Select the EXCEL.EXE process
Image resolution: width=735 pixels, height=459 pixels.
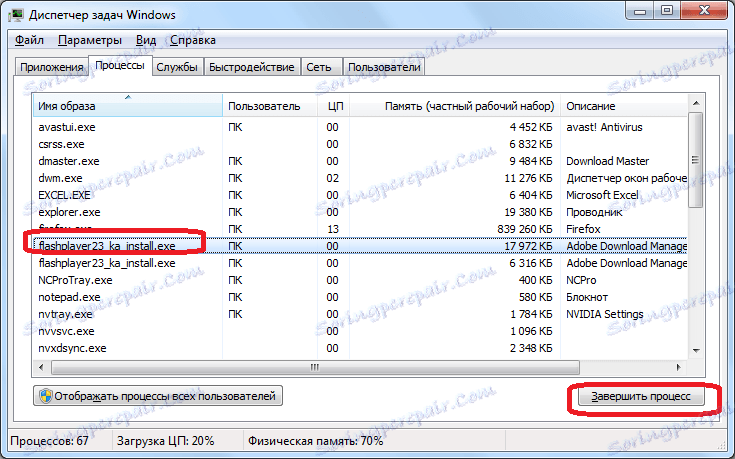[x=360, y=195]
